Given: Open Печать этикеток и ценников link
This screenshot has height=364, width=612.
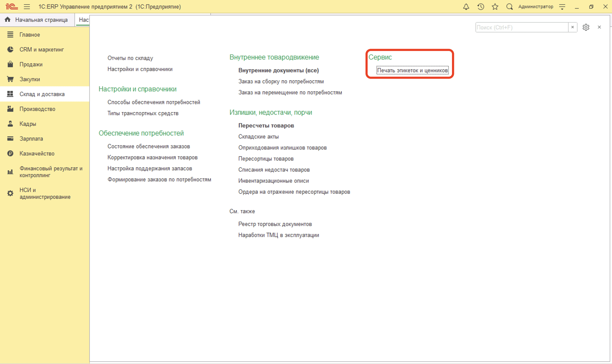Looking at the screenshot, I should [x=412, y=70].
